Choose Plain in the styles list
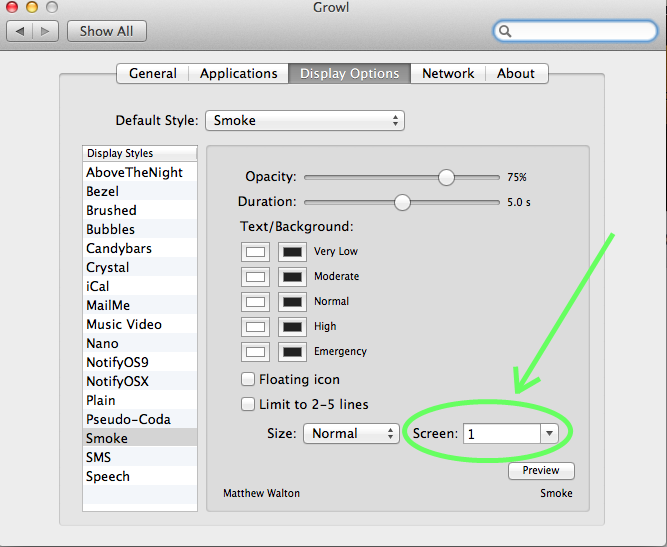This screenshot has height=547, width=667. pos(140,400)
